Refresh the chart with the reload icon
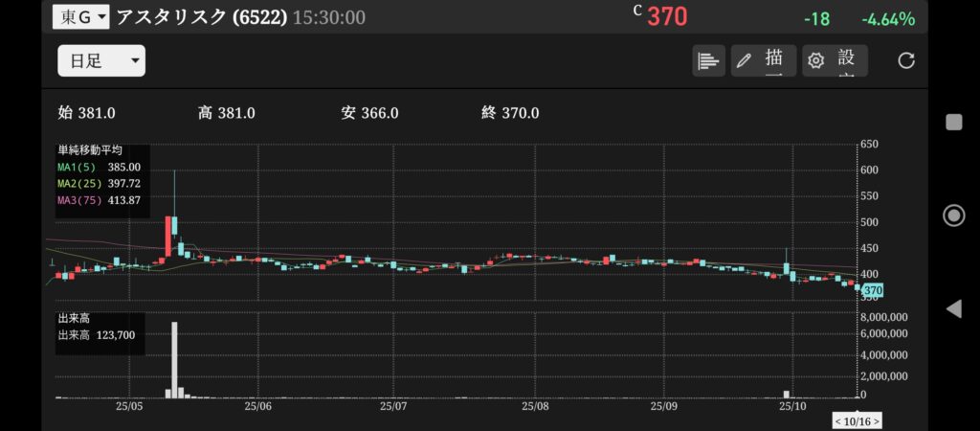This screenshot has height=431, width=980. [906, 60]
